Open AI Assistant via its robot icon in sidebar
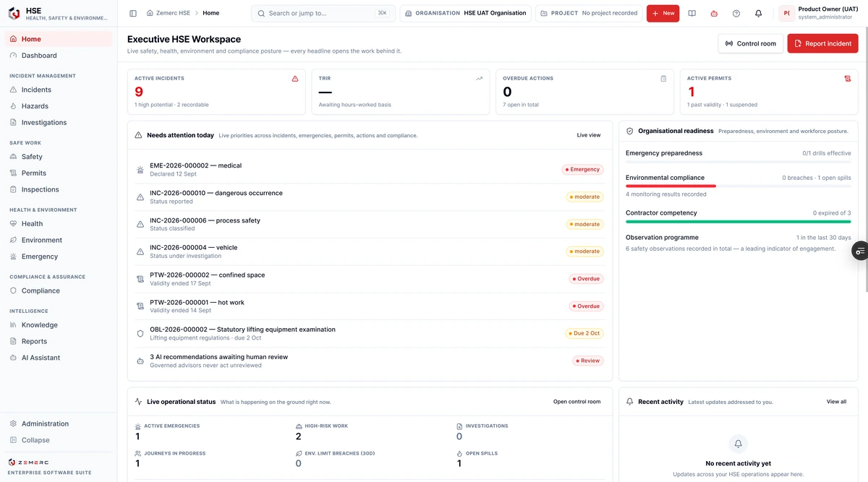 pos(14,358)
